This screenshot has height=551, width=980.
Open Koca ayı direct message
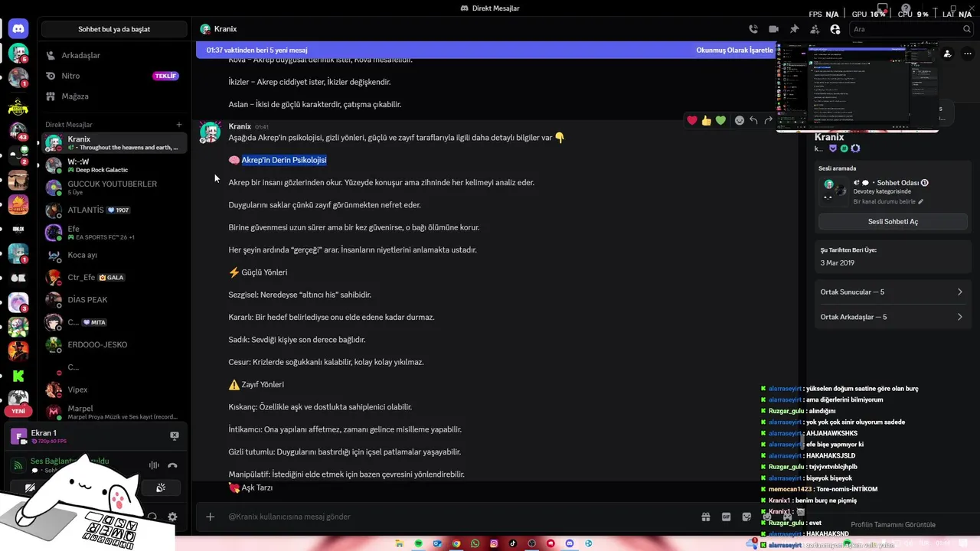click(x=114, y=255)
